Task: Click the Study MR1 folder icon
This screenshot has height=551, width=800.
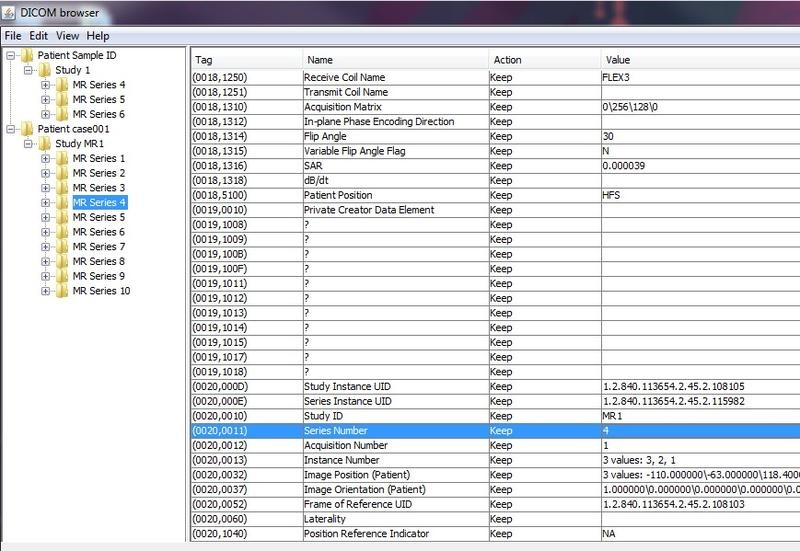Action: [x=45, y=143]
